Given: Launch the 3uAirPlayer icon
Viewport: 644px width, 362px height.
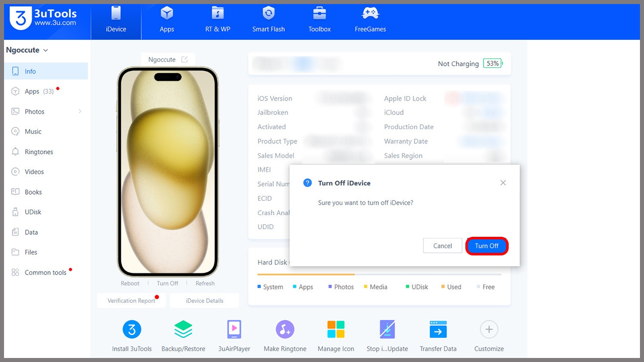Looking at the screenshot, I should tap(234, 330).
